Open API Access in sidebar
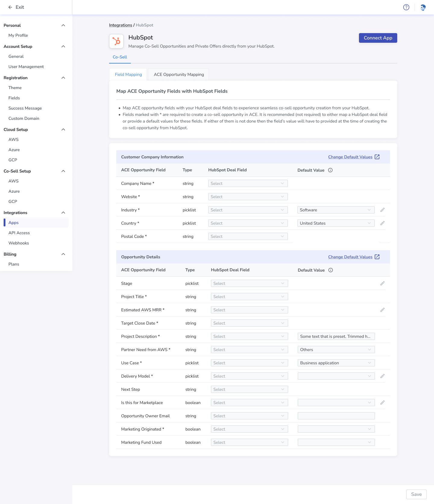The image size is (434, 504). click(x=19, y=233)
